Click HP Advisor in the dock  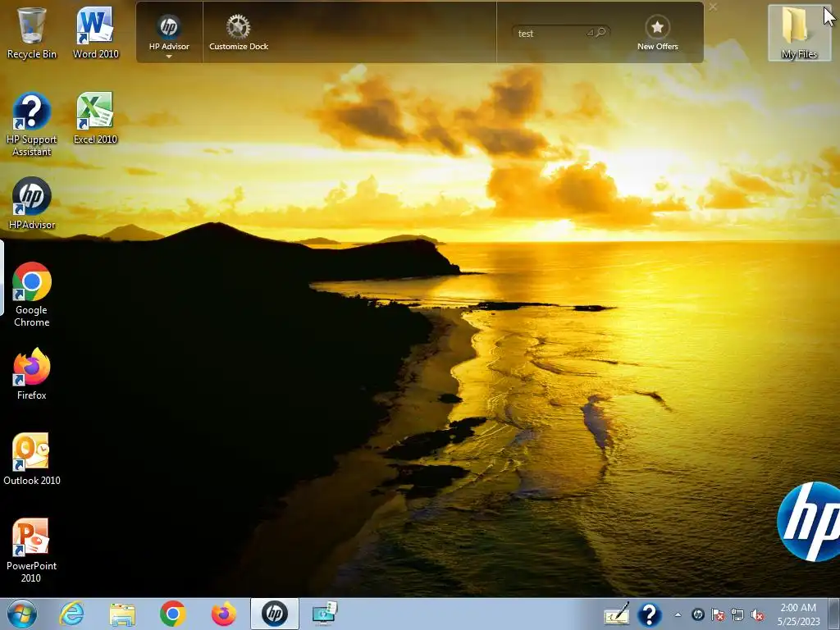169,32
